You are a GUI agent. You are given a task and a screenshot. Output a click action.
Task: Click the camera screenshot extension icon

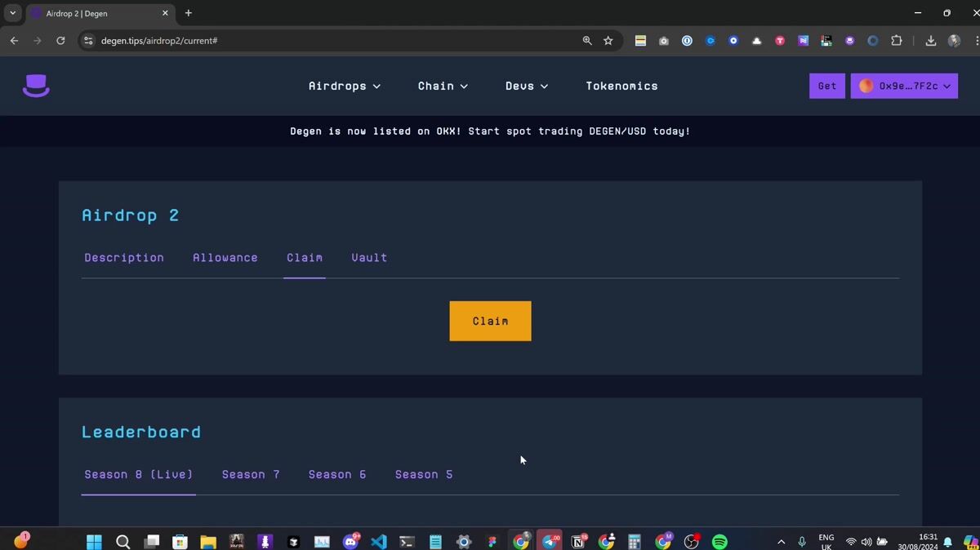(x=663, y=41)
